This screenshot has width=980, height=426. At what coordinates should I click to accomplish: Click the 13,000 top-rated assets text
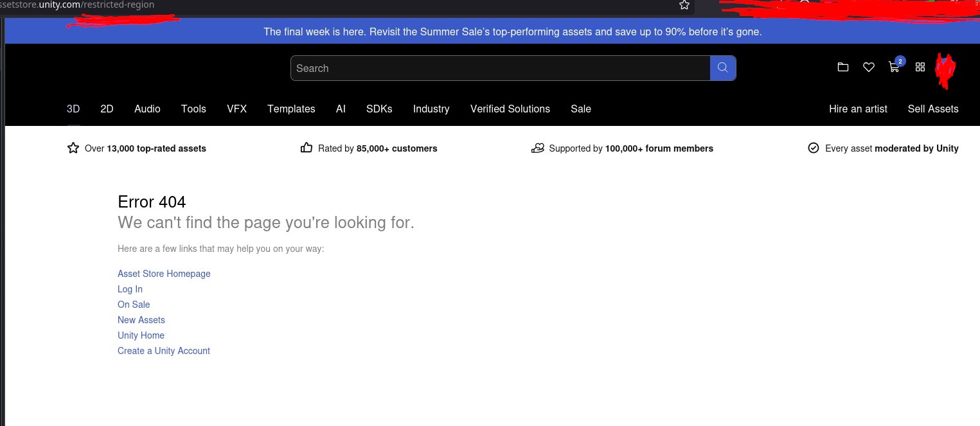[x=156, y=148]
